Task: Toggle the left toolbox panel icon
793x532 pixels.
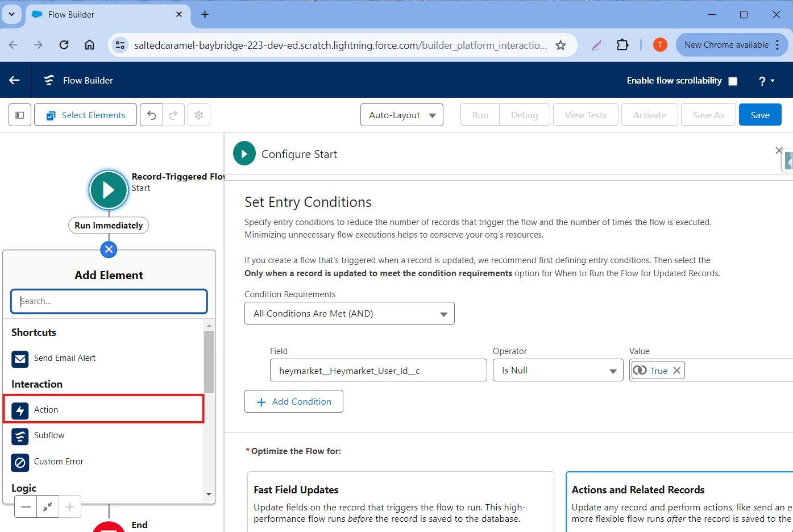Action: pyautogui.click(x=20, y=115)
